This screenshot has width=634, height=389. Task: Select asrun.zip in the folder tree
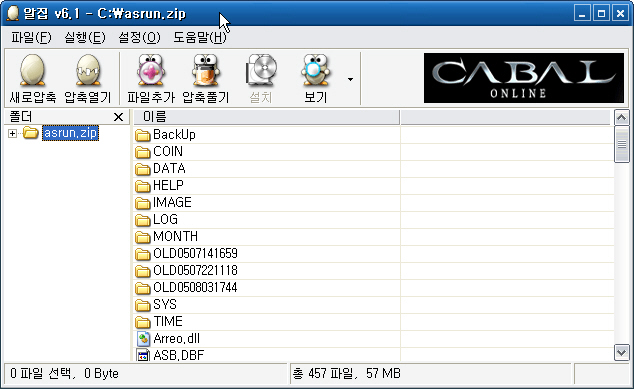[x=70, y=133]
